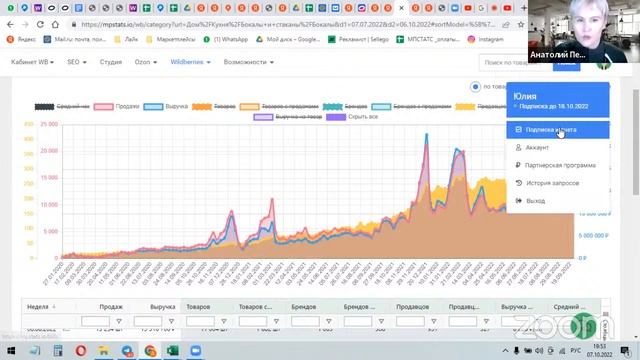Expand the SEO dropdown menu
Image resolution: width=640 pixels, height=360 pixels.
point(77,62)
